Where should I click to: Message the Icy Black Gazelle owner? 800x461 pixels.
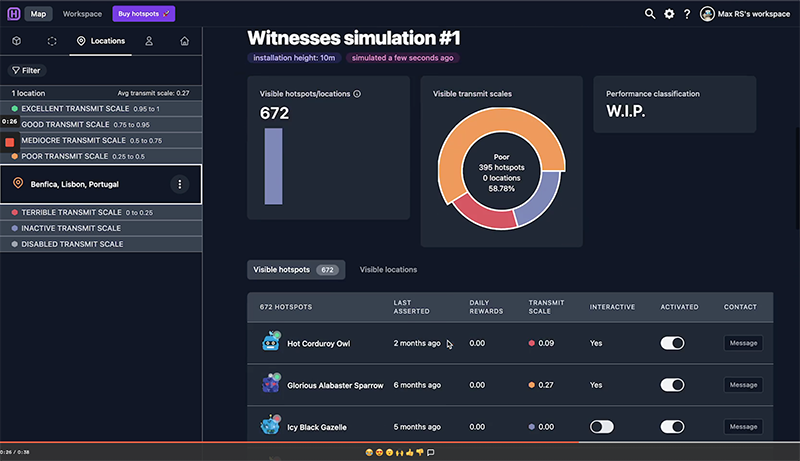[743, 427]
